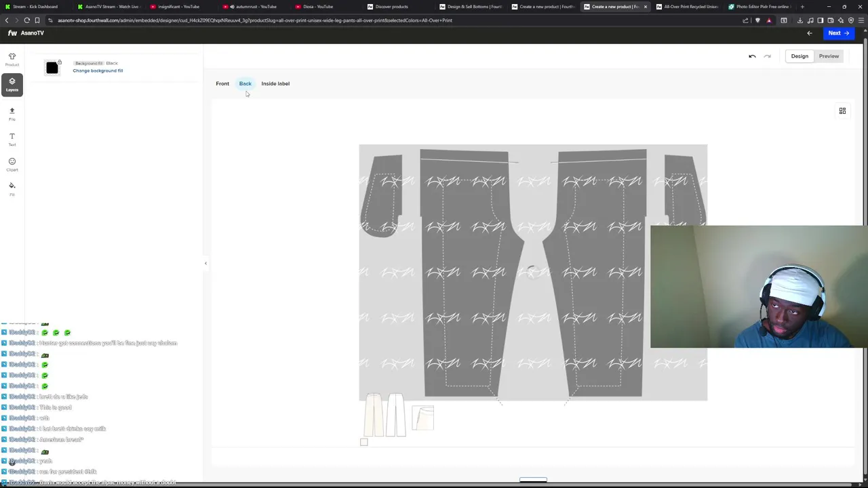Click the browser back button
This screenshot has height=488, width=868.
click(x=7, y=20)
